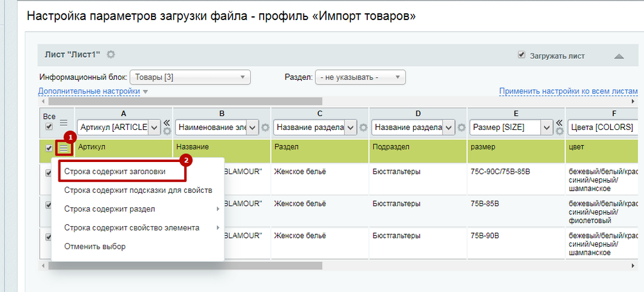
Task: Click Бюстгальтеры in the 75B-85B row
Action: pos(396,203)
